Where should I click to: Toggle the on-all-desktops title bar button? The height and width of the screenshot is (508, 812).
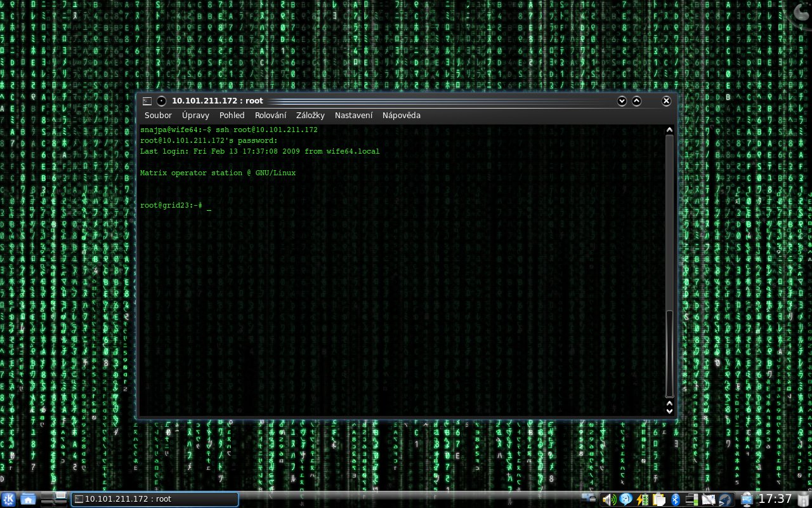[162, 101]
